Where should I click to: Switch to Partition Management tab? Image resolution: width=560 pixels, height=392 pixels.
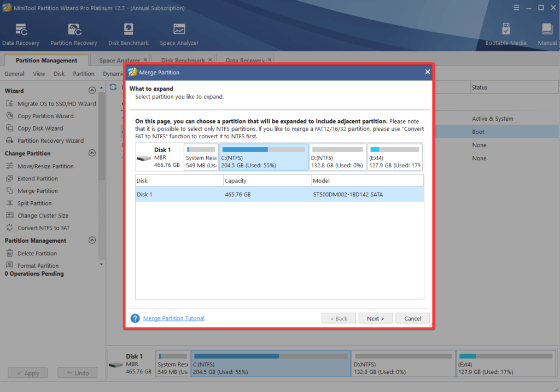46,60
